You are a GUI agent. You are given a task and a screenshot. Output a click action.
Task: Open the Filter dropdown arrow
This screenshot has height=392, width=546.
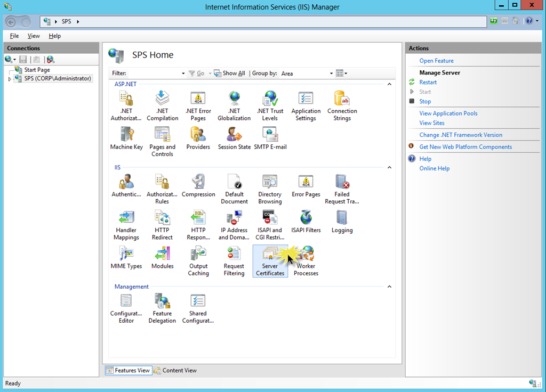point(183,73)
